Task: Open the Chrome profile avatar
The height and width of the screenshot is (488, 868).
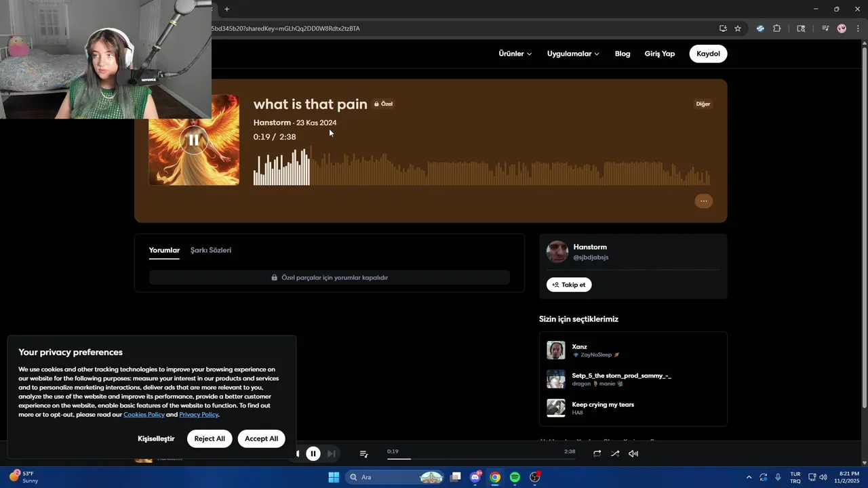Action: pos(842,28)
